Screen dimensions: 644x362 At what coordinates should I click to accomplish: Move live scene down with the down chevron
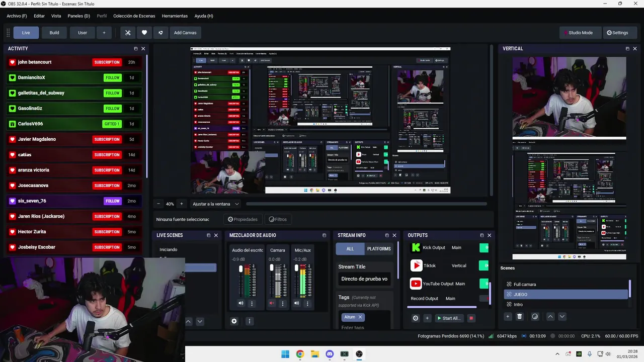click(x=200, y=321)
